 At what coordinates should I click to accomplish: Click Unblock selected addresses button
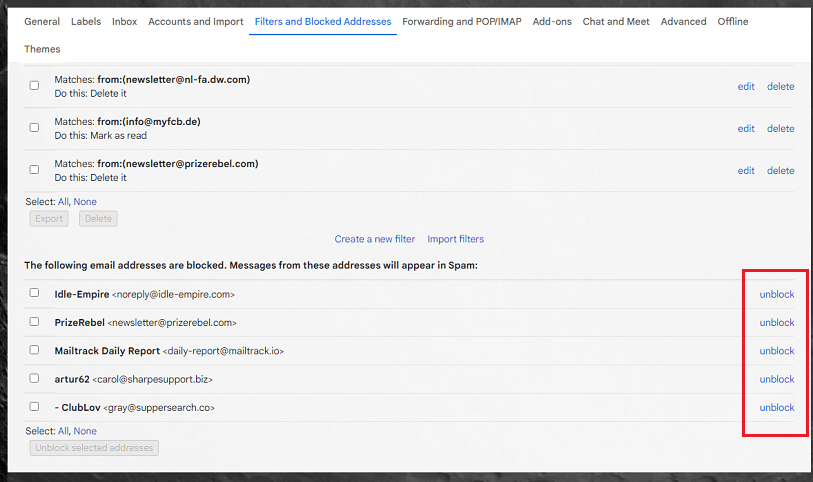click(x=94, y=448)
